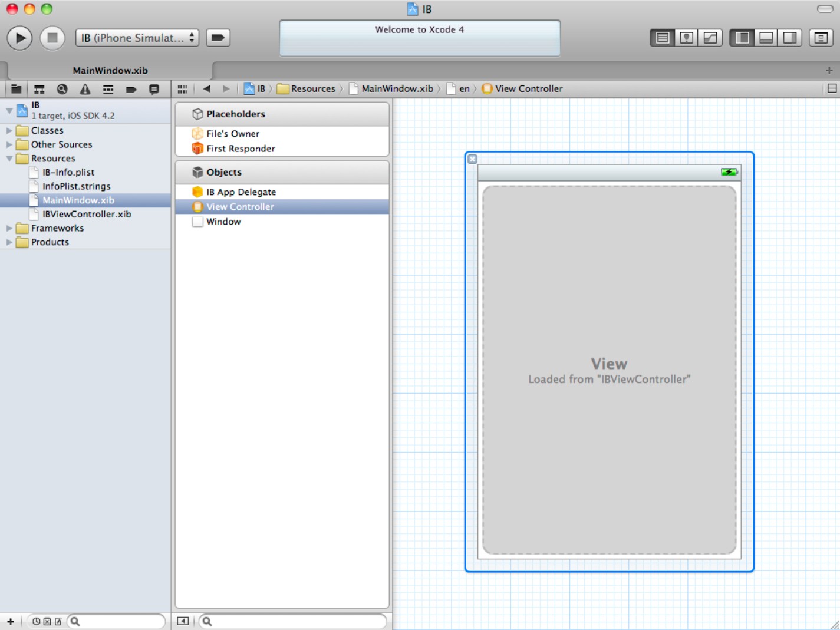Image resolution: width=840 pixels, height=630 pixels.
Task: Toggle recent files clock filter icon
Action: [37, 621]
